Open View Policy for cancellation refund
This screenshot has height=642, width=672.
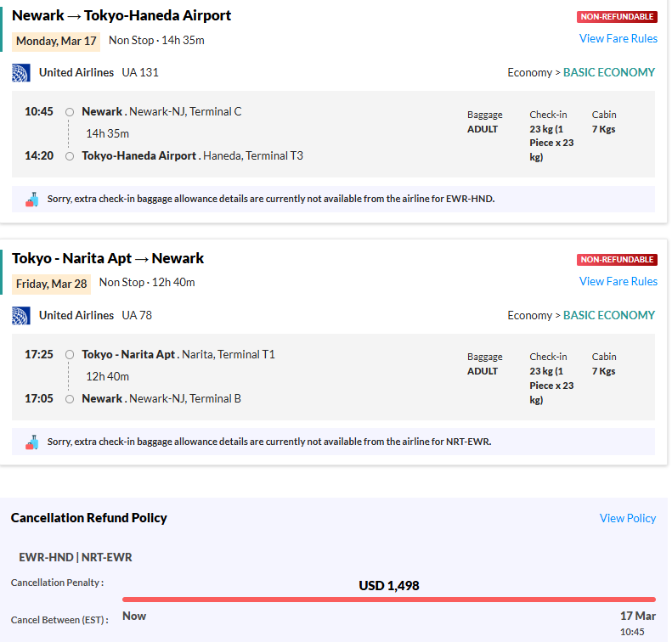click(628, 518)
